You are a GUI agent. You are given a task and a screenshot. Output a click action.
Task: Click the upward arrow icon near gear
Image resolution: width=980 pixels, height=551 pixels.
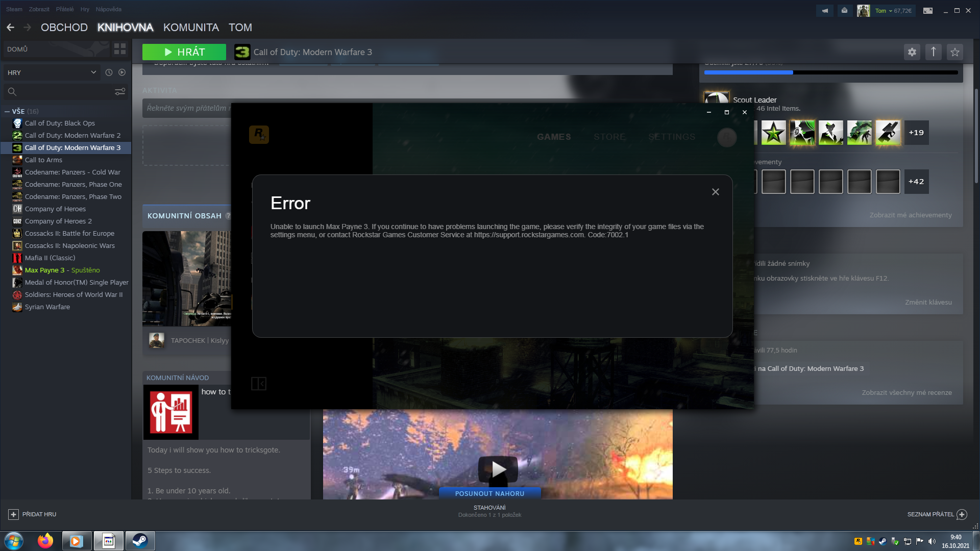click(x=933, y=52)
